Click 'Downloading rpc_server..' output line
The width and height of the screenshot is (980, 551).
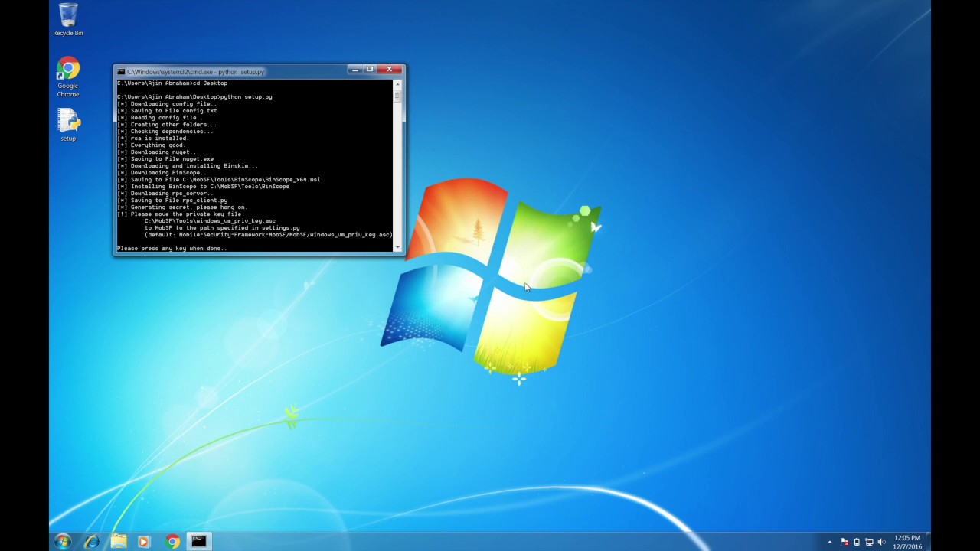(165, 194)
